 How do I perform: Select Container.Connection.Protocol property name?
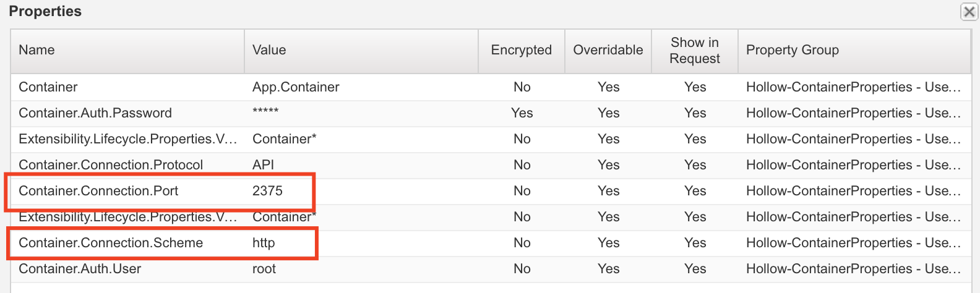(111, 165)
